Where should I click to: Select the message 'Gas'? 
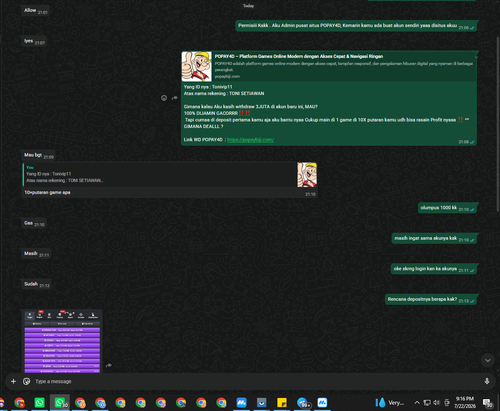click(x=34, y=223)
